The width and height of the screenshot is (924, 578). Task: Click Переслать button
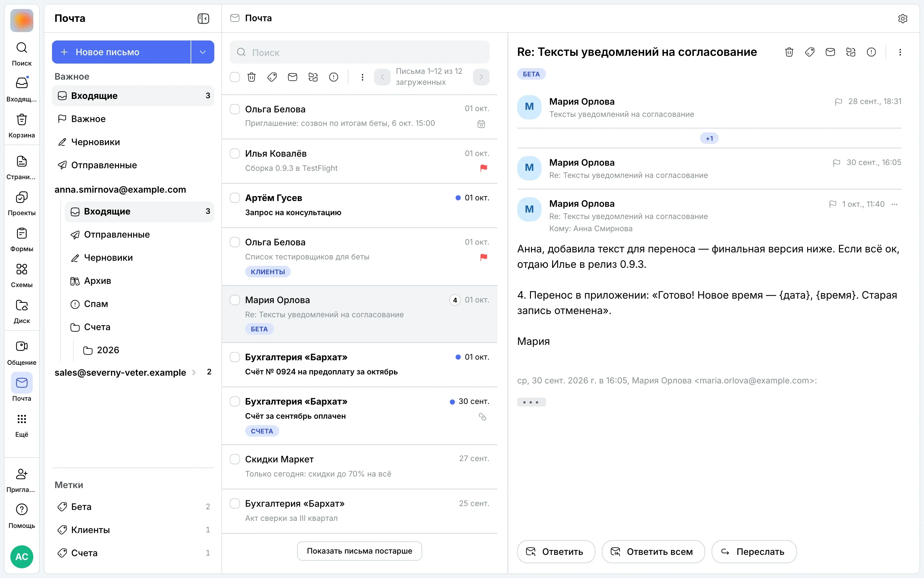(754, 552)
